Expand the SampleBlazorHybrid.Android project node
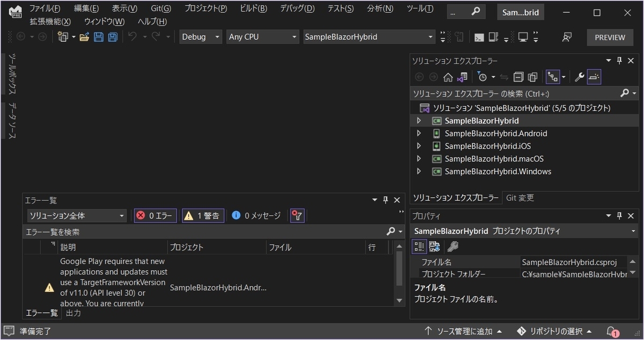Image resolution: width=644 pixels, height=340 pixels. coord(419,133)
